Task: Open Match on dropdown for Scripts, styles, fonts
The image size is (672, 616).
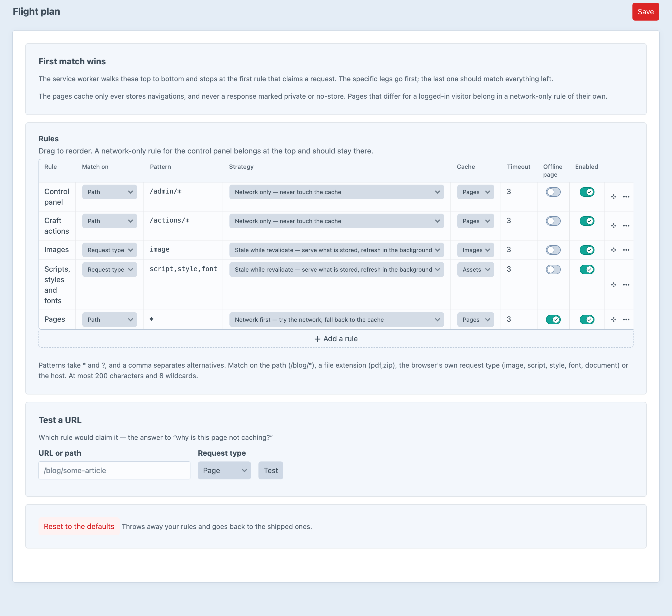Action: tap(110, 269)
